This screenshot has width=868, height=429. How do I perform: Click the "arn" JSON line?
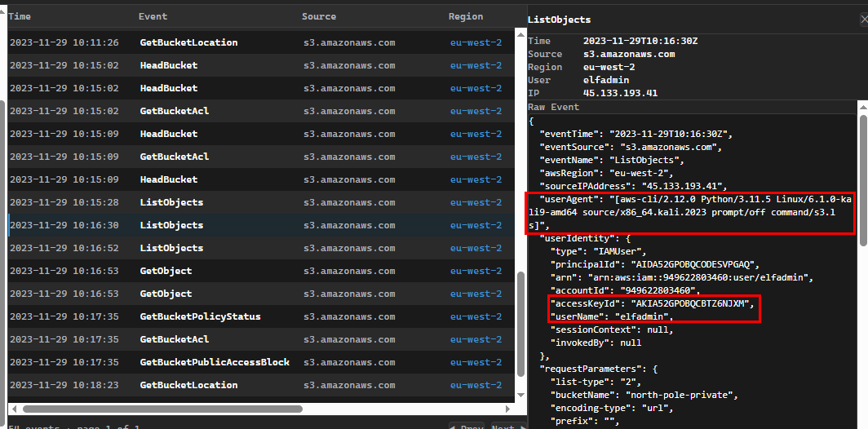pyautogui.click(x=683, y=277)
